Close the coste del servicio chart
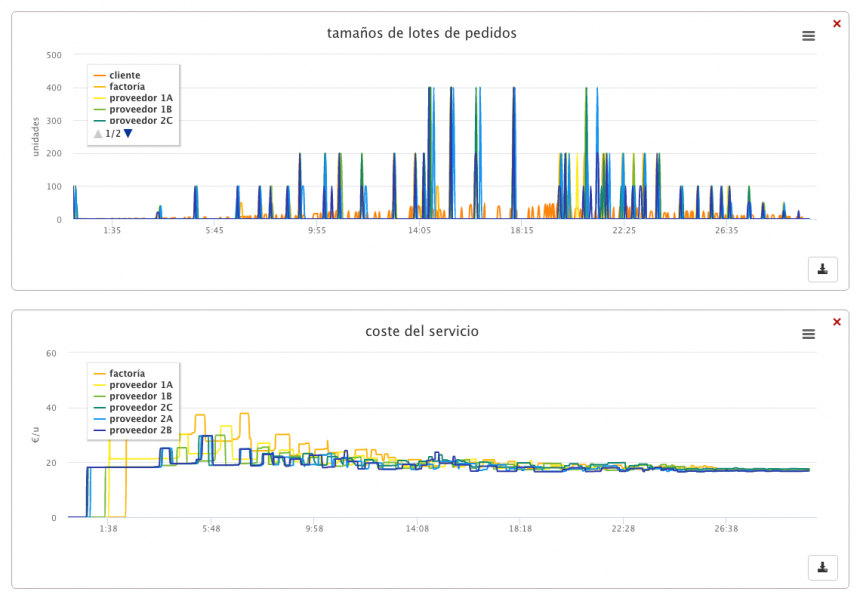Image resolution: width=860 pixels, height=604 pixels. (837, 321)
